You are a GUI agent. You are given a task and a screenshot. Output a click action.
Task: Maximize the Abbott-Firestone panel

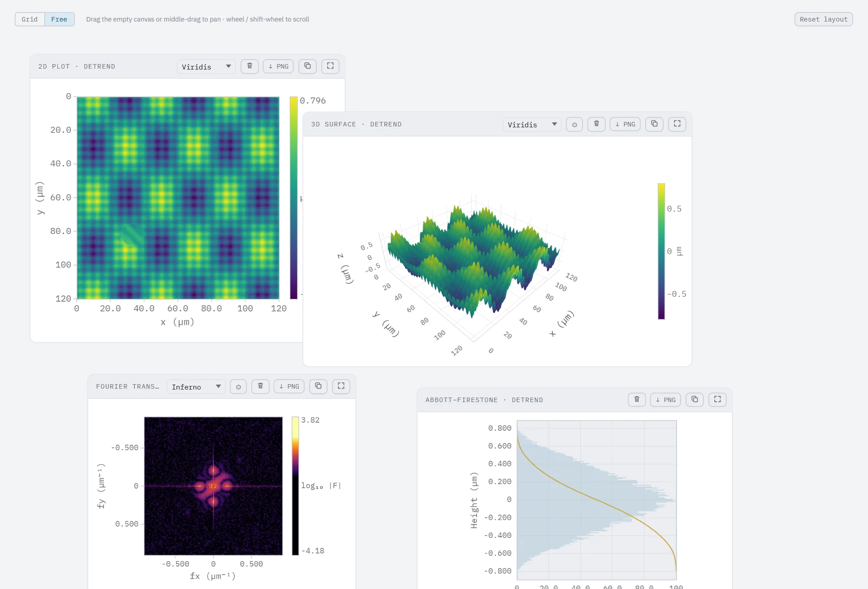pos(717,399)
